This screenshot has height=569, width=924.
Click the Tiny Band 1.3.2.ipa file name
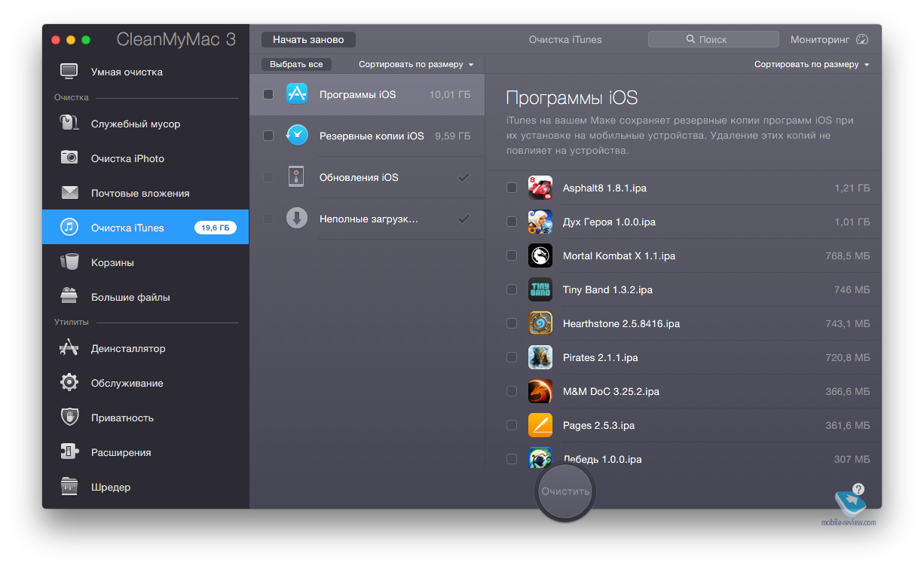point(607,290)
